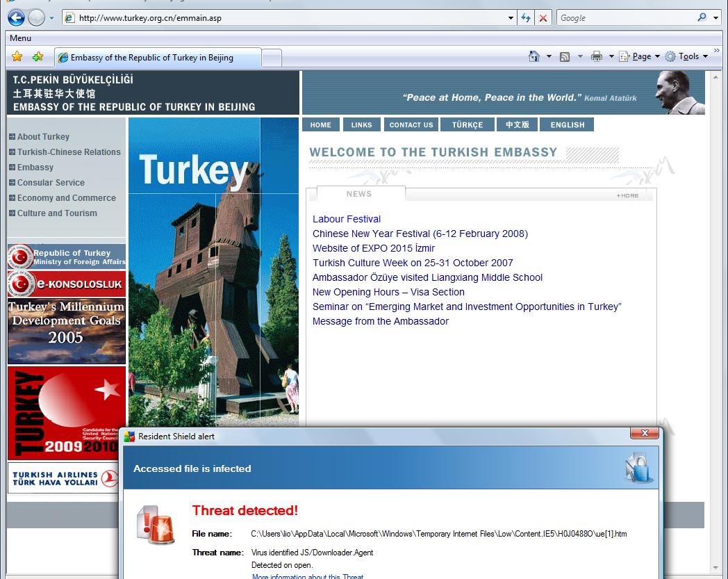This screenshot has height=579, width=728.
Task: Open Turkish Culture Week news link
Action: tap(413, 263)
